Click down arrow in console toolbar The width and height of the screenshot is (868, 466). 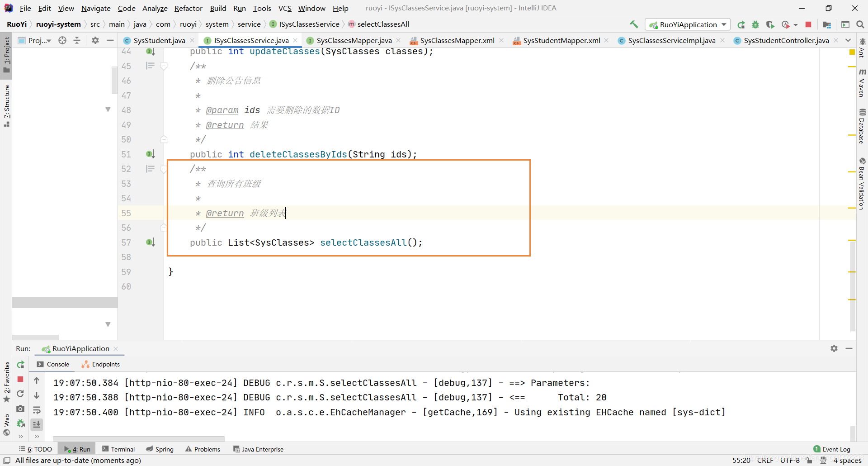pos(37,395)
